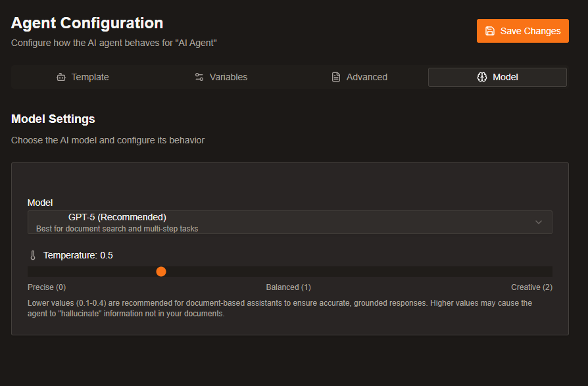Click the sliders icon beside Variables
588x386 pixels.
point(199,77)
